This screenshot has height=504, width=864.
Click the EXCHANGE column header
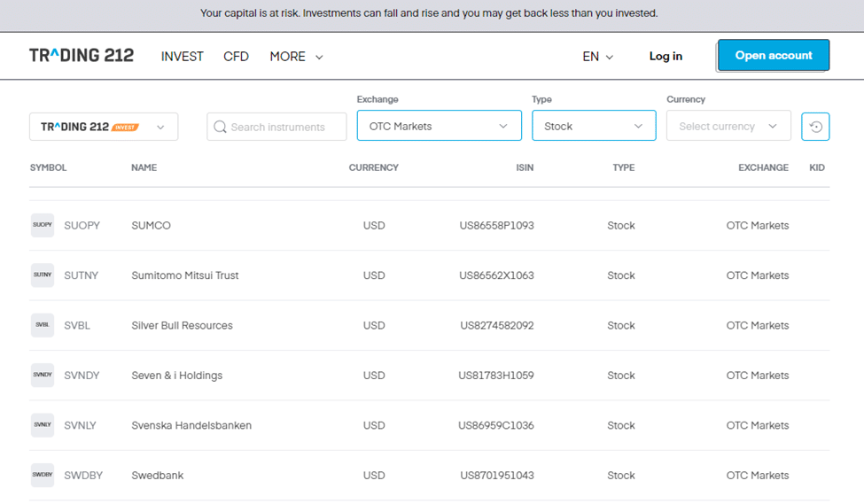pos(763,167)
